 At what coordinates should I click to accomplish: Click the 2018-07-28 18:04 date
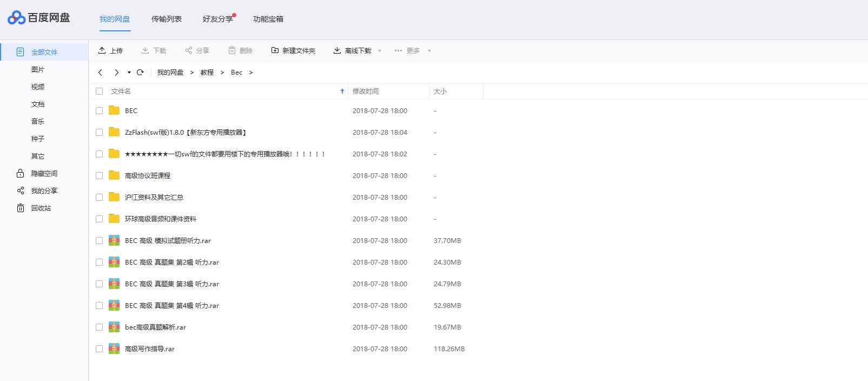click(380, 132)
